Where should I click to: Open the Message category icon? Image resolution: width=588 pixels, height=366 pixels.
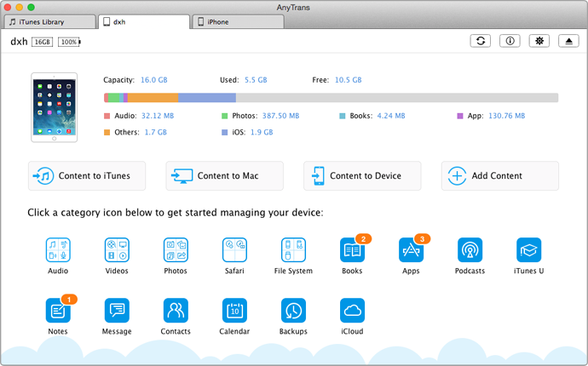(x=117, y=311)
